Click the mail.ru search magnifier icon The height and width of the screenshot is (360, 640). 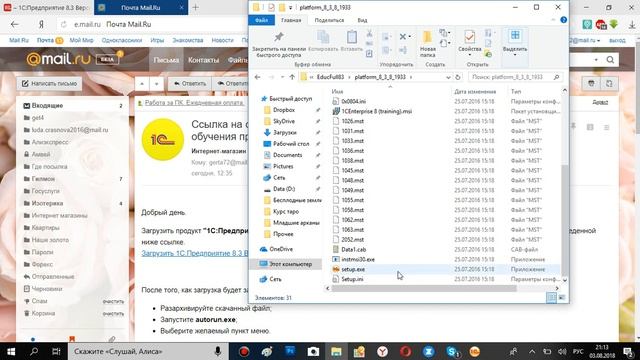(610, 60)
